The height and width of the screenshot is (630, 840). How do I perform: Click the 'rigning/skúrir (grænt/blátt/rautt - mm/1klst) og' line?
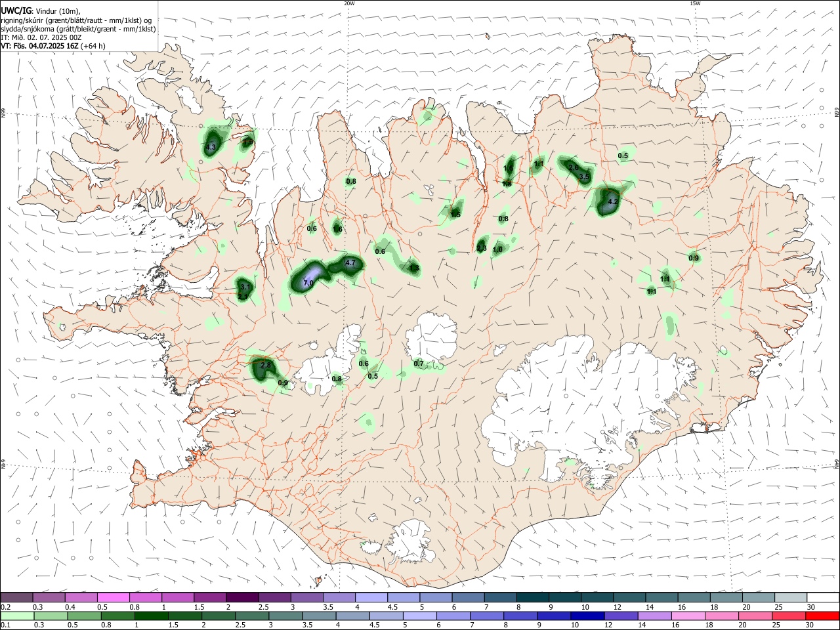76,20
